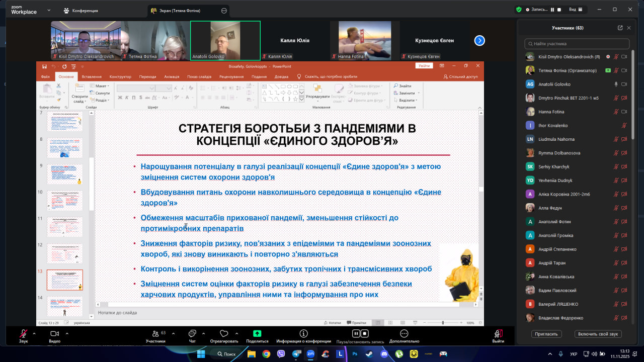
Task: Open the Вид layout dropdown
Action: click(576, 10)
